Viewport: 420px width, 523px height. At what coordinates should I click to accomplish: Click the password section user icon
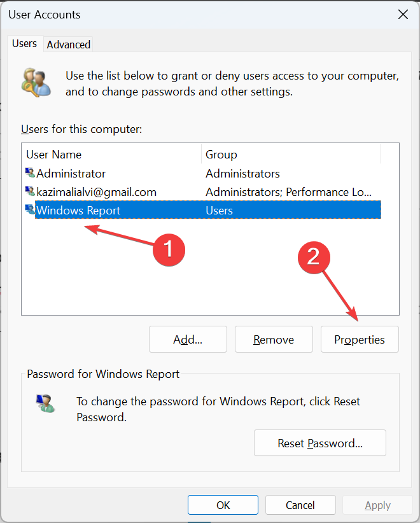[45, 403]
